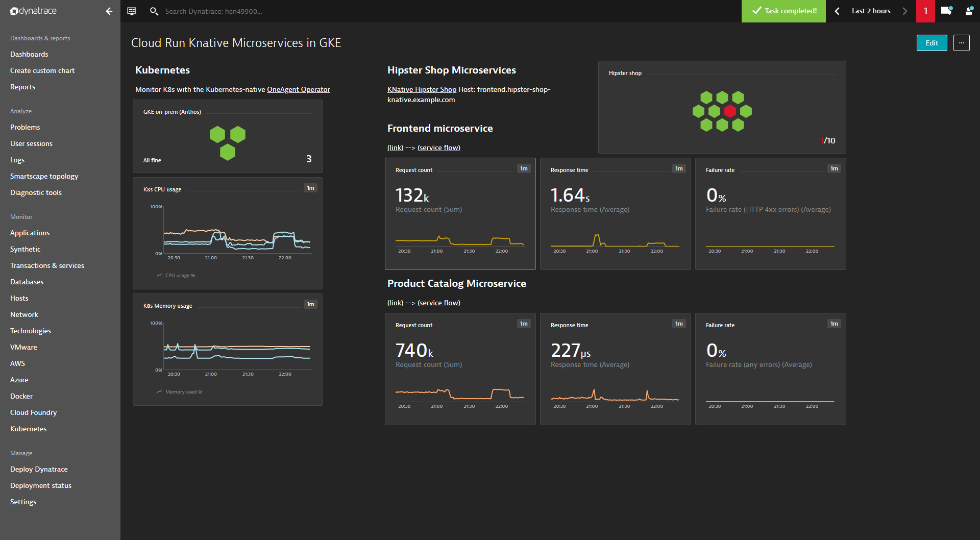Follow the OneAgent Operator link
The width and height of the screenshot is (980, 540).
[x=299, y=89]
